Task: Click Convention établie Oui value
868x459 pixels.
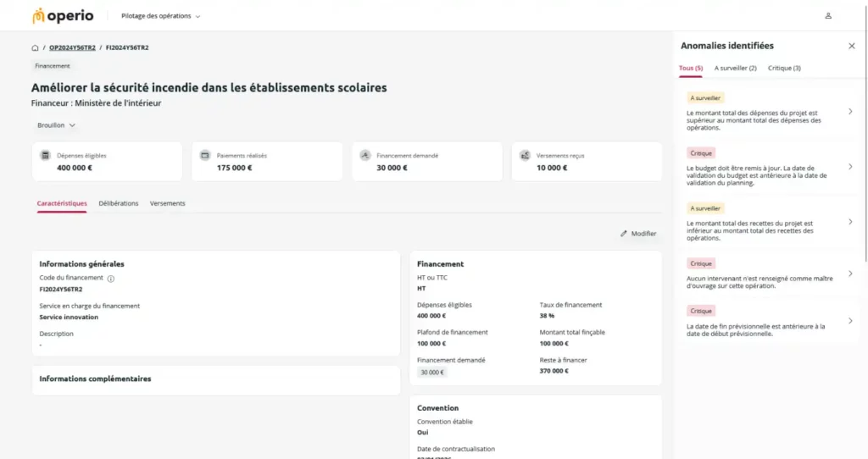Action: (422, 433)
